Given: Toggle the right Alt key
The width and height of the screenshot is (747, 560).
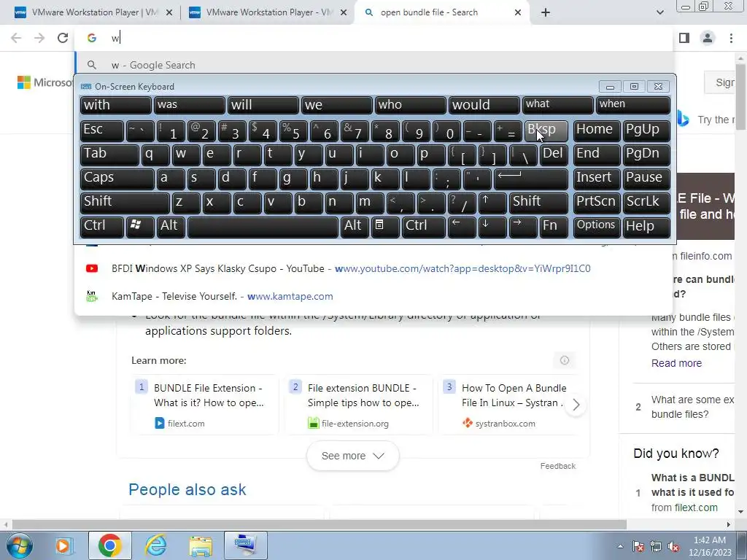Looking at the screenshot, I should click(355, 227).
